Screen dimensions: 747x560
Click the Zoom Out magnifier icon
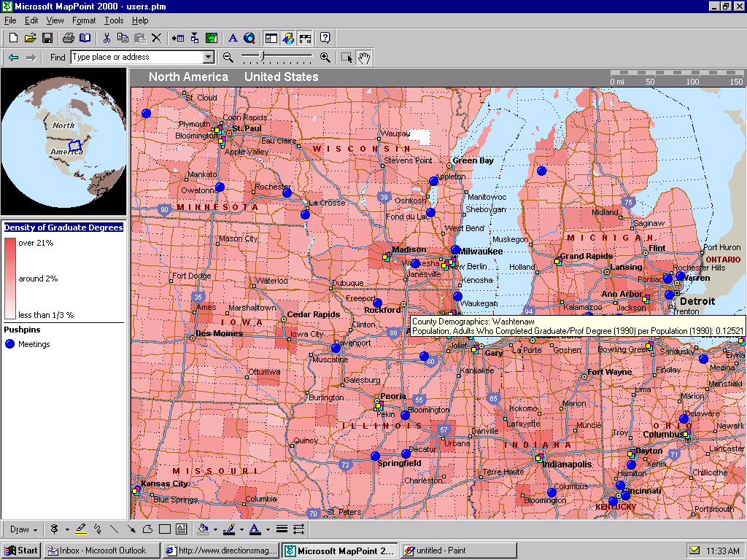coord(228,57)
